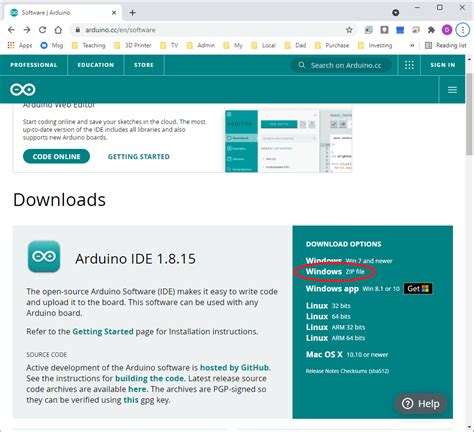The image size is (474, 432).
Task: Open a new browser tab
Action: [x=133, y=13]
